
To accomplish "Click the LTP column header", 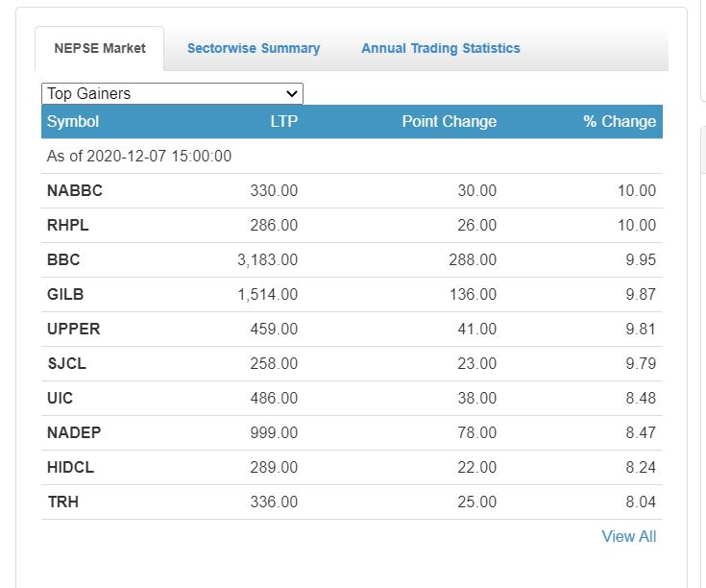I will [x=283, y=121].
